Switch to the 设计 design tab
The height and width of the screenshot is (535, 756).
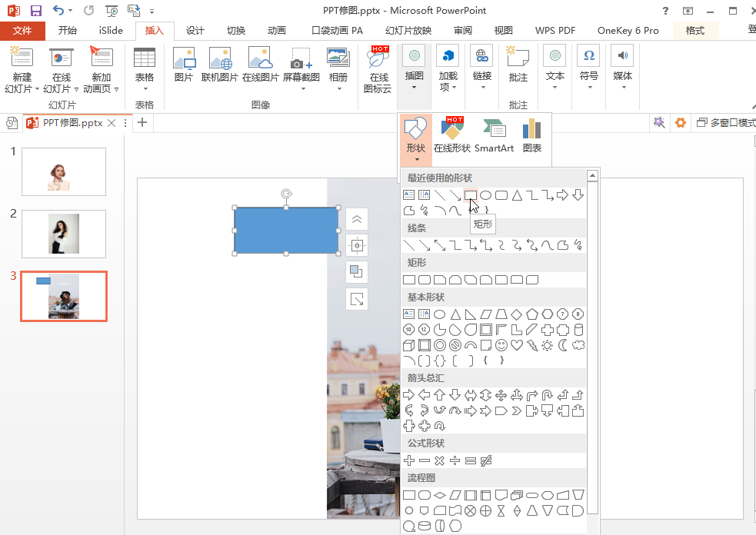click(x=195, y=31)
